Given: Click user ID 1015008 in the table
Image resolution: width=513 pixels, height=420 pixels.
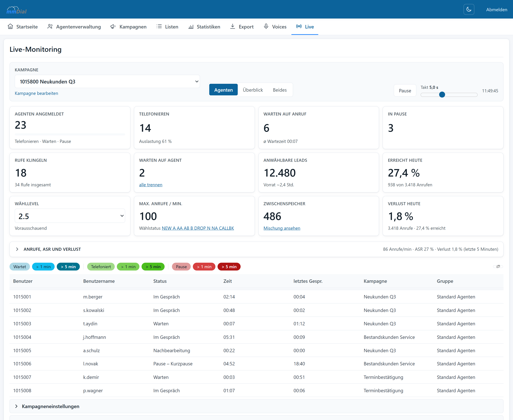Looking at the screenshot, I should pyautogui.click(x=22, y=390).
